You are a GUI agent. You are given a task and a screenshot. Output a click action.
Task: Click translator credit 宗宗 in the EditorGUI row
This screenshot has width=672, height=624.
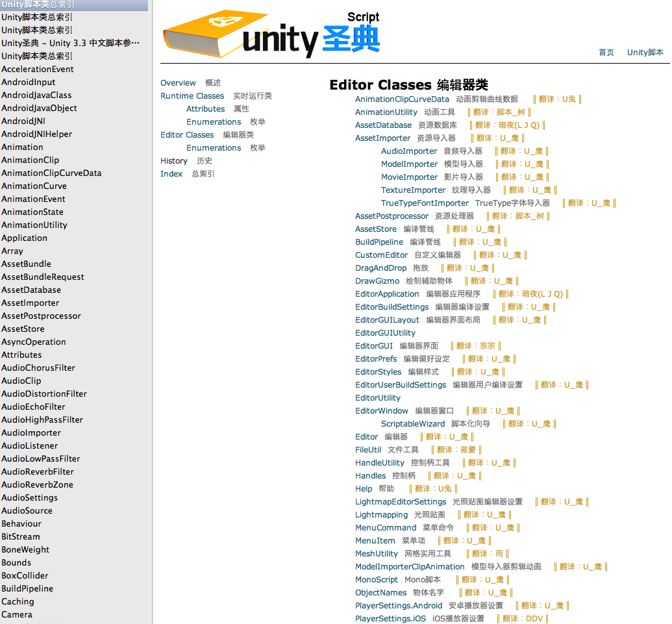[x=488, y=346]
